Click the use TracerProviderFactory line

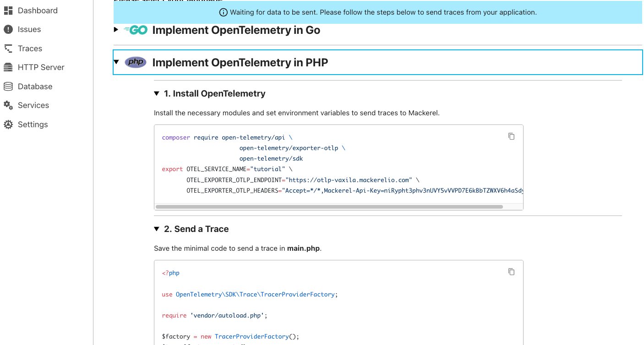(x=250, y=294)
